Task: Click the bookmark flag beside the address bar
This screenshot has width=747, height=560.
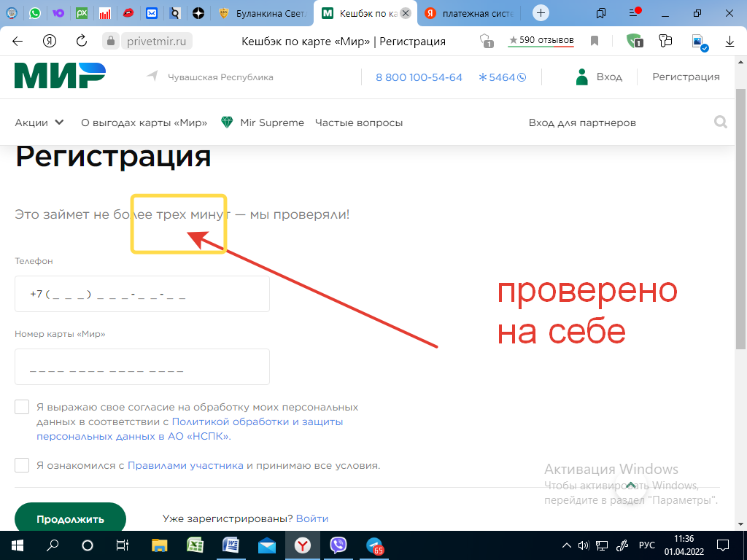Action: point(594,41)
